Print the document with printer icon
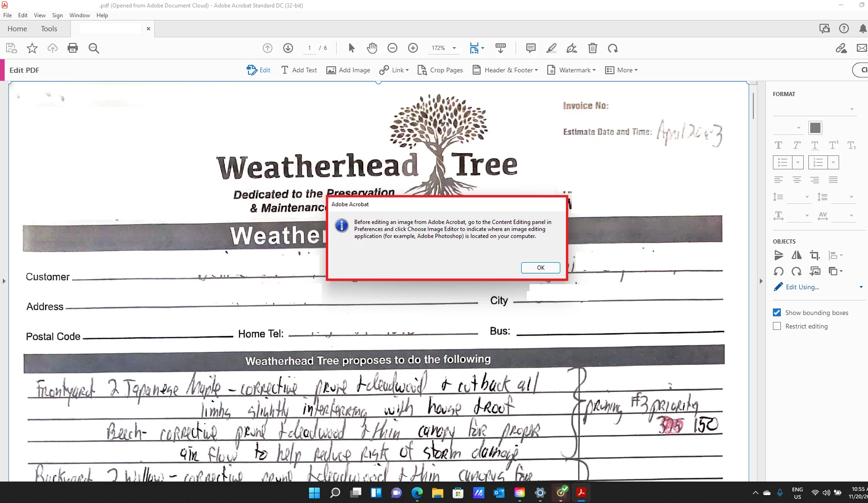This screenshot has height=503, width=868. coord(73,48)
